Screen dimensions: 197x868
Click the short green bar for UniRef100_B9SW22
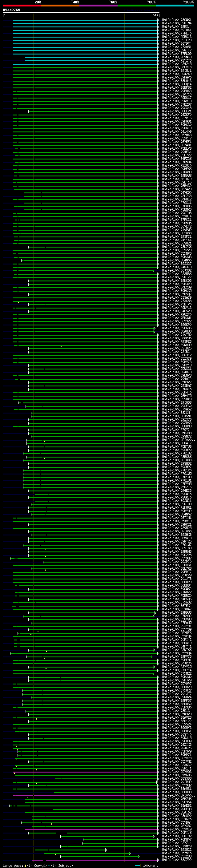[x=71, y=850]
